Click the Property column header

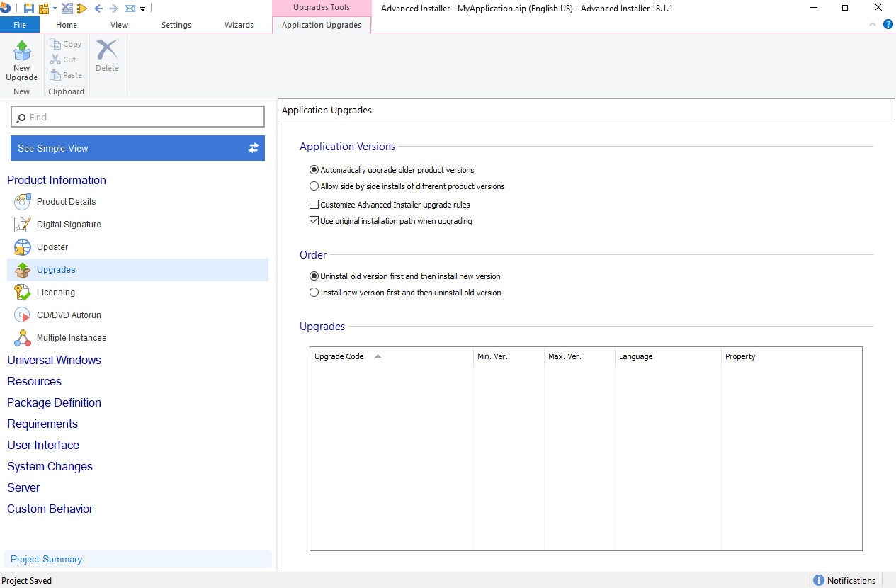click(791, 356)
